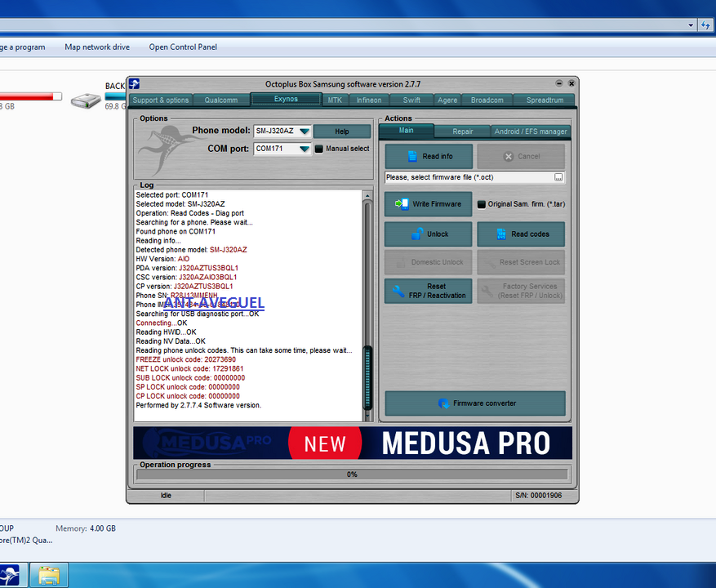716x588 pixels.
Task: Click Open Control Panel in Explorer
Action: pos(183,47)
